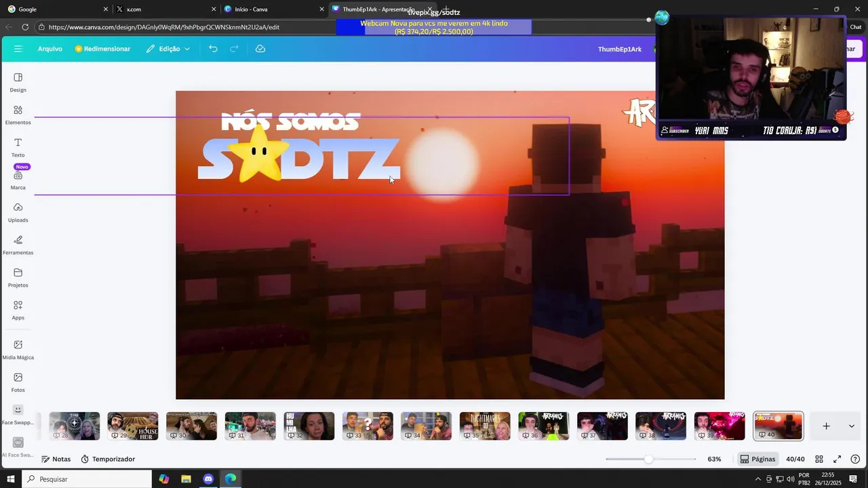Image resolution: width=868 pixels, height=488 pixels.
Task: Click the Redimensionar button
Action: pyautogui.click(x=102, y=49)
